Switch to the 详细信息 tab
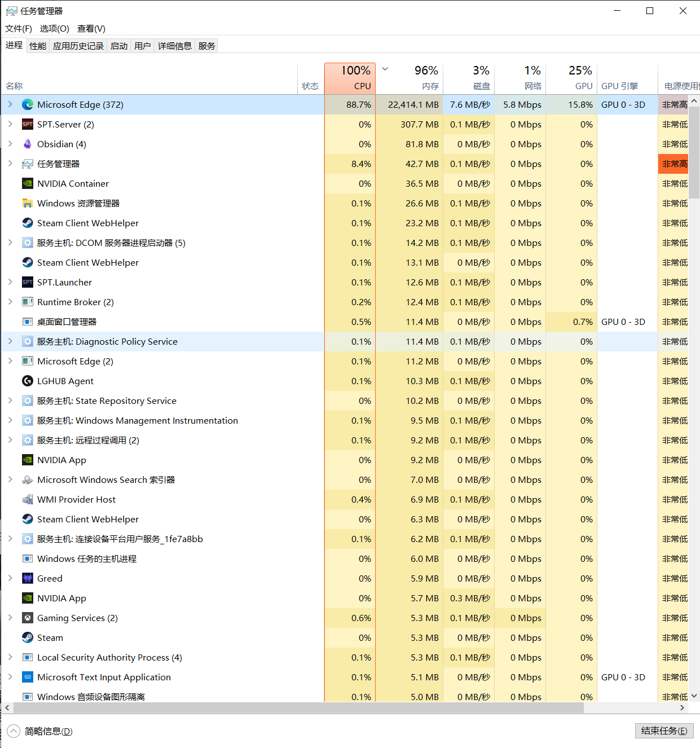 pos(175,46)
